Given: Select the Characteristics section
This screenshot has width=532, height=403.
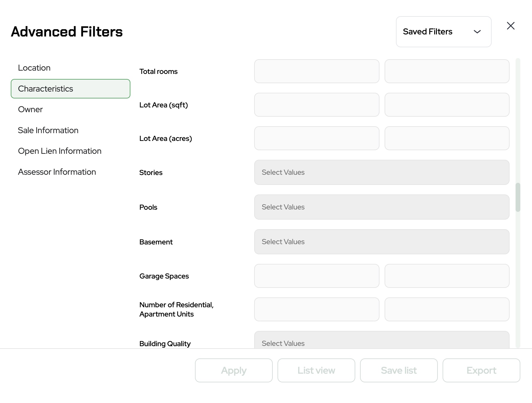Looking at the screenshot, I should click(71, 89).
